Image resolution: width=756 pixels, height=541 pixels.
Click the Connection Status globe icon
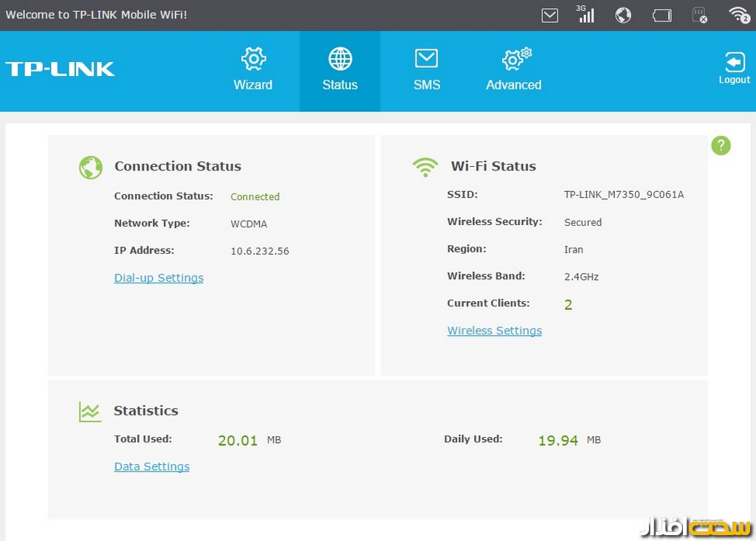(x=91, y=168)
